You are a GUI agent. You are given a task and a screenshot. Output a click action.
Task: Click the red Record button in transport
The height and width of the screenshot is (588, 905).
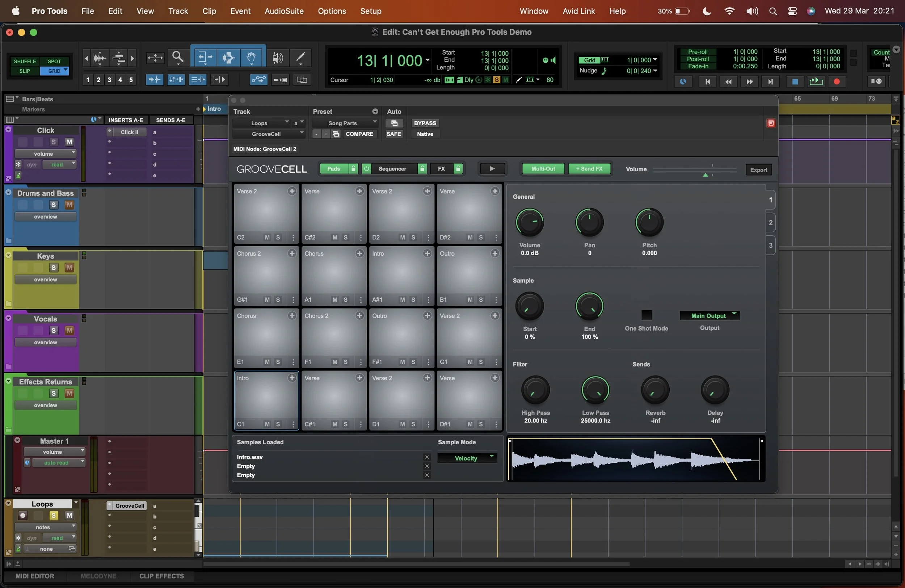tap(837, 81)
